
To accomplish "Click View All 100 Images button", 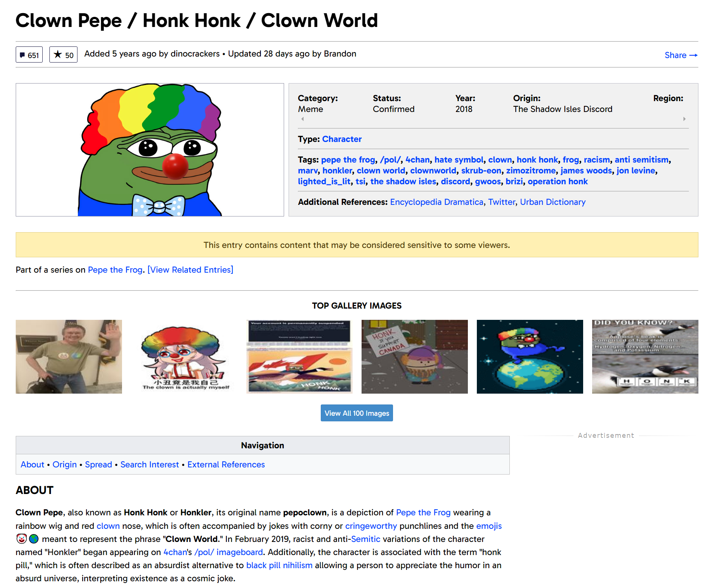I will 357,413.
